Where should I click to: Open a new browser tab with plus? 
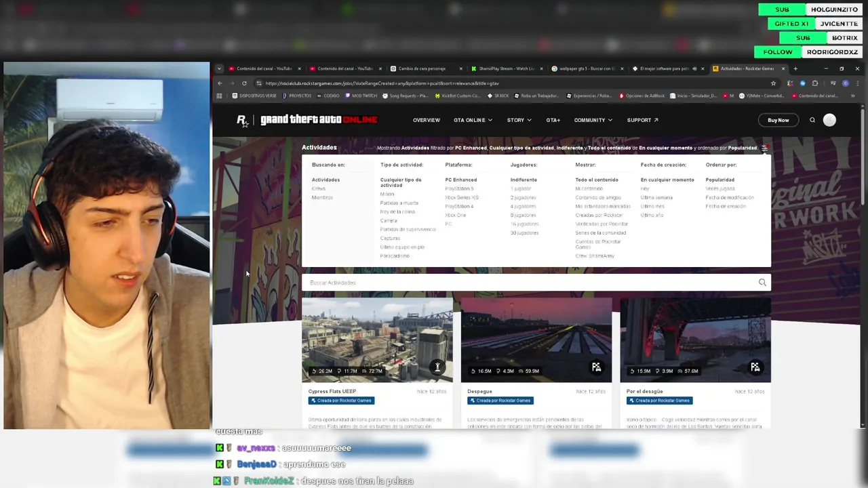(x=795, y=68)
